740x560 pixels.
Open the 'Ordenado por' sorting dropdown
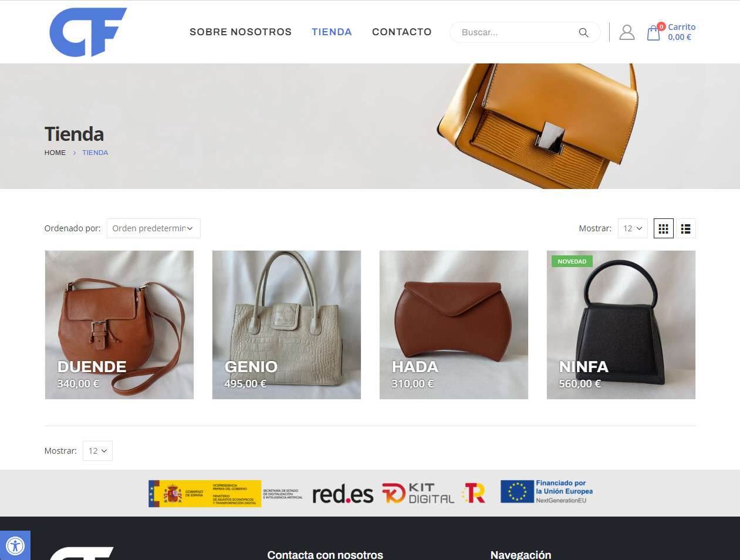[x=154, y=228]
